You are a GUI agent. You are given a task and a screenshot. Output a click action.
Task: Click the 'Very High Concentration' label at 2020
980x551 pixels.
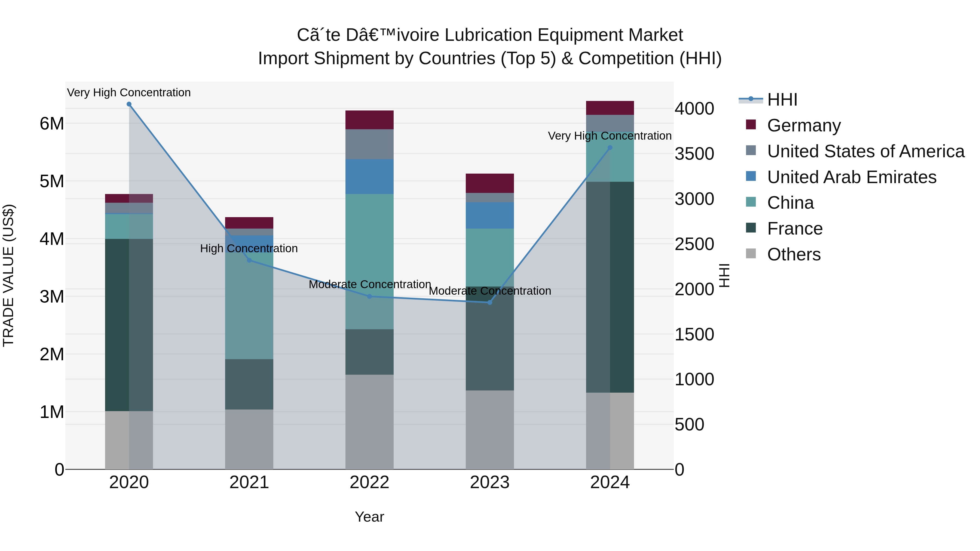point(129,93)
